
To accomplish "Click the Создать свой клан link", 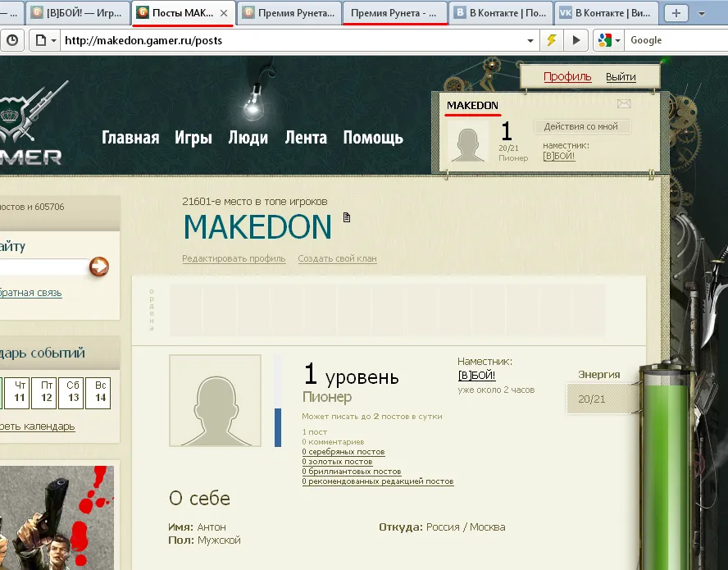I will (x=337, y=258).
